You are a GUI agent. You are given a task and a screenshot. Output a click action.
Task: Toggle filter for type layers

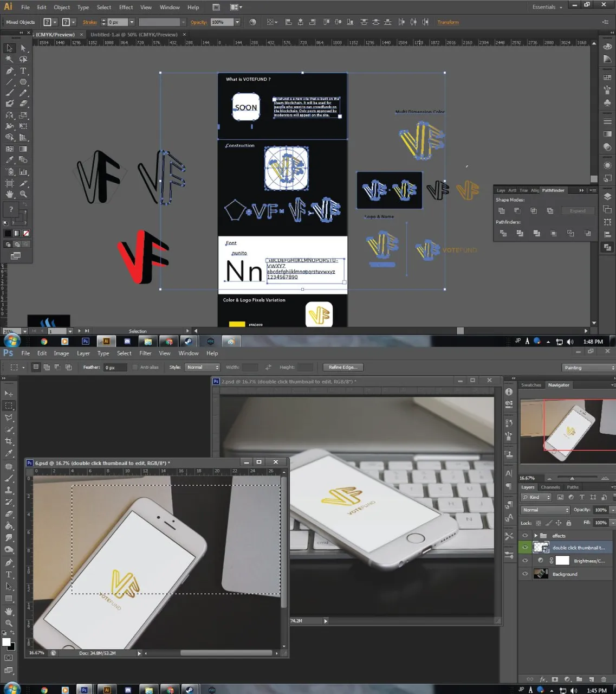(x=582, y=497)
